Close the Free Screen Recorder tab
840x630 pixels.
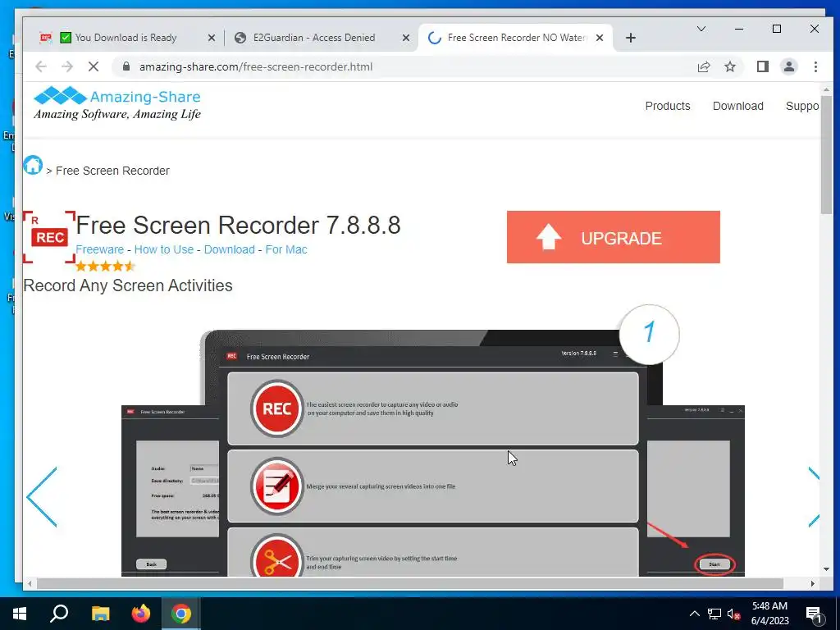click(600, 38)
